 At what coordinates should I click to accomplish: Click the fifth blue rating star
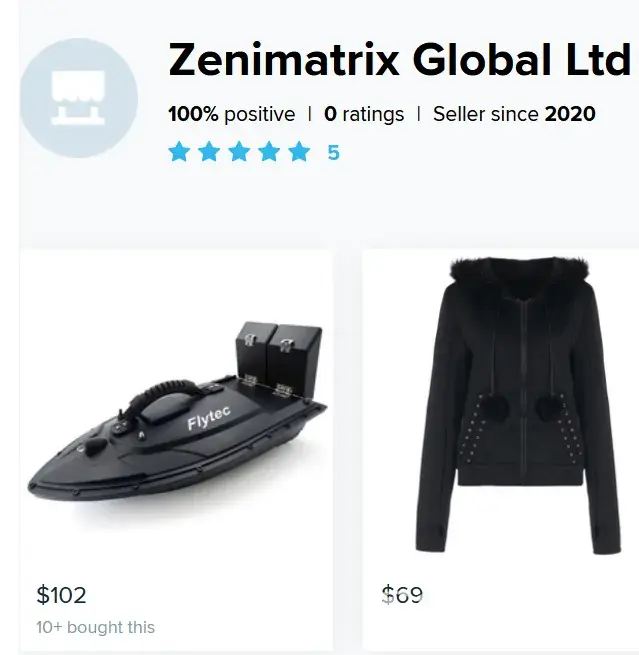point(299,152)
